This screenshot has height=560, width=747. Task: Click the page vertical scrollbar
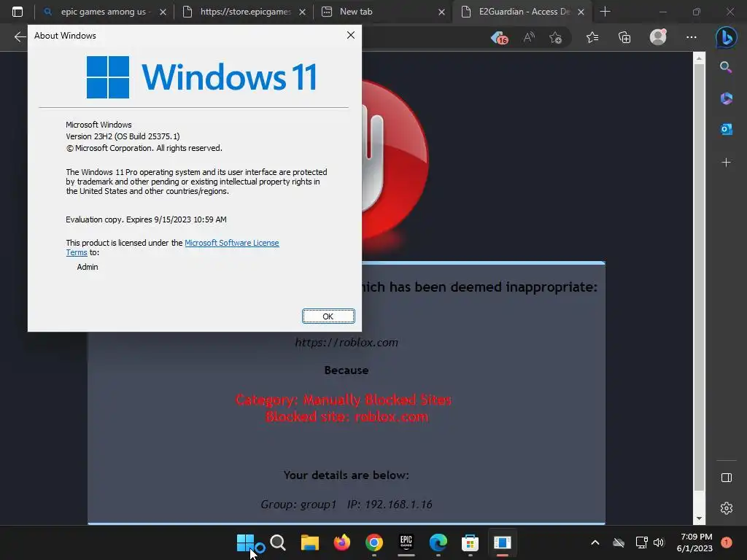[699, 277]
